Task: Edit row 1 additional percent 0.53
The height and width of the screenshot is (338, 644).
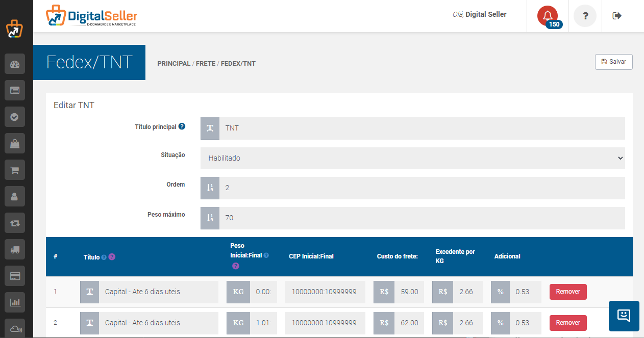Action: [x=526, y=292]
